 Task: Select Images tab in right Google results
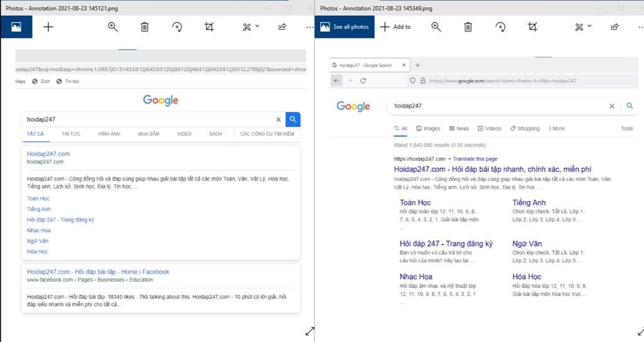tap(428, 128)
